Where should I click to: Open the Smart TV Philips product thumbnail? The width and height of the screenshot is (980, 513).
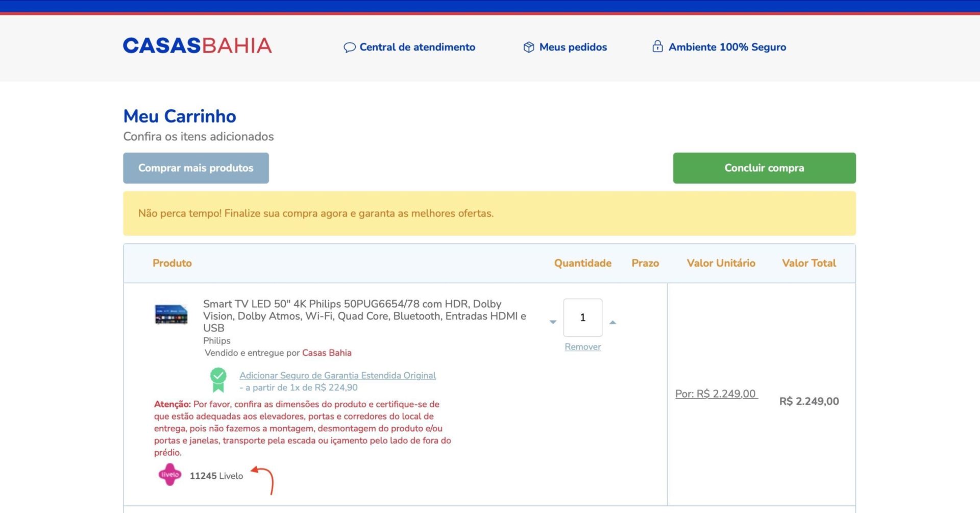[171, 314]
